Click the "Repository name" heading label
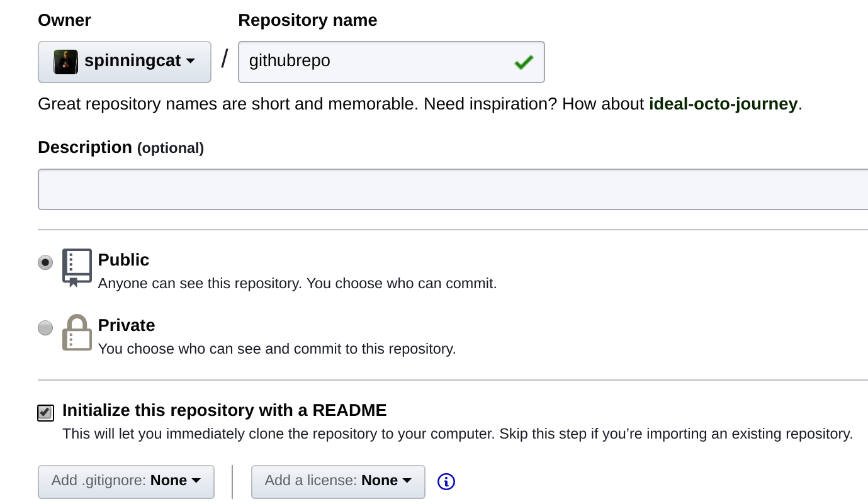This screenshot has width=868, height=504. [x=307, y=20]
